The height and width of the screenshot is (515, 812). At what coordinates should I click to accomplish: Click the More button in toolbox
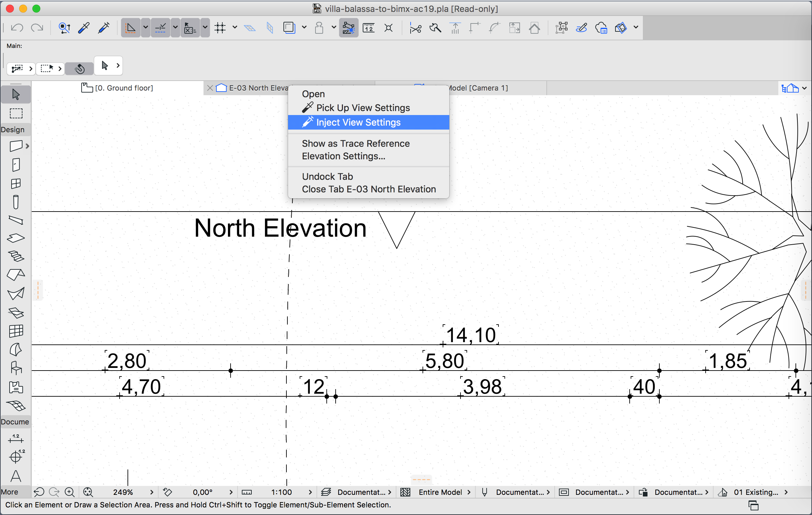coord(10,492)
